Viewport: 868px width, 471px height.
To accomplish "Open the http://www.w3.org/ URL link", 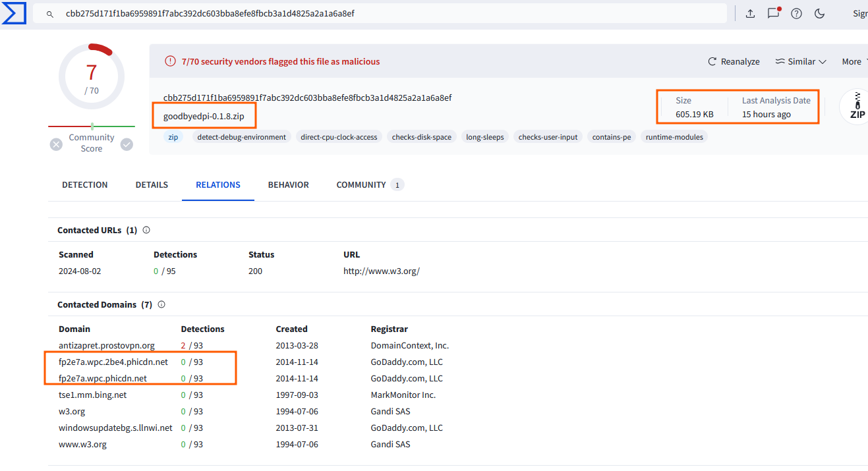I will click(x=382, y=271).
